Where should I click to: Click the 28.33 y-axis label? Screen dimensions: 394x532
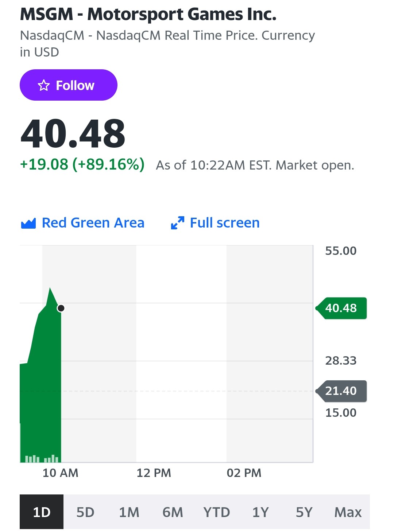tap(341, 361)
